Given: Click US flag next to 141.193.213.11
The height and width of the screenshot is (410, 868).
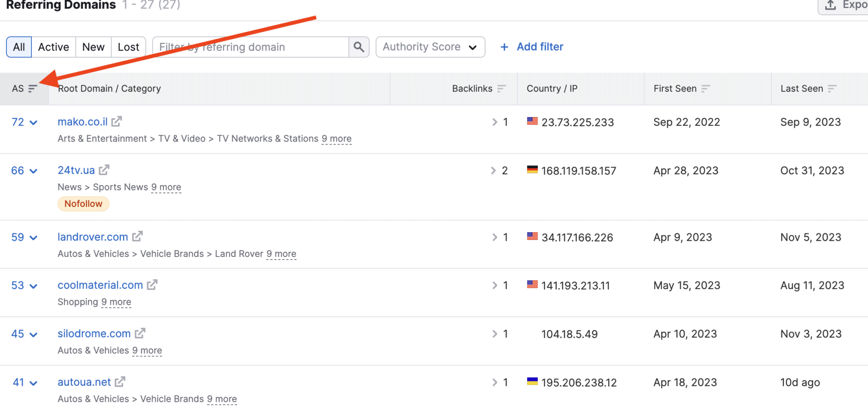Looking at the screenshot, I should tap(532, 284).
